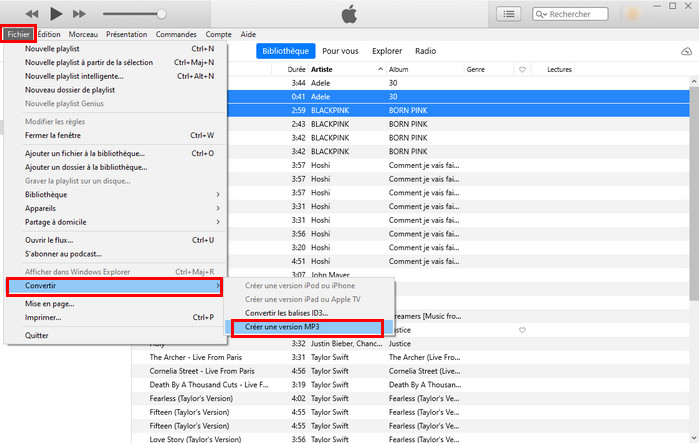
Task: Skip to the previous track
Action: [32, 14]
